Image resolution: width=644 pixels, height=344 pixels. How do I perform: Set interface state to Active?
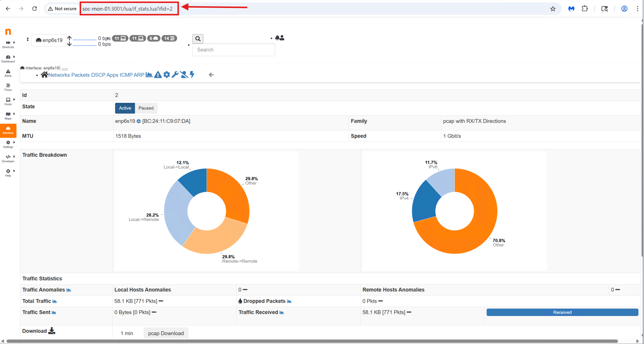click(x=125, y=108)
